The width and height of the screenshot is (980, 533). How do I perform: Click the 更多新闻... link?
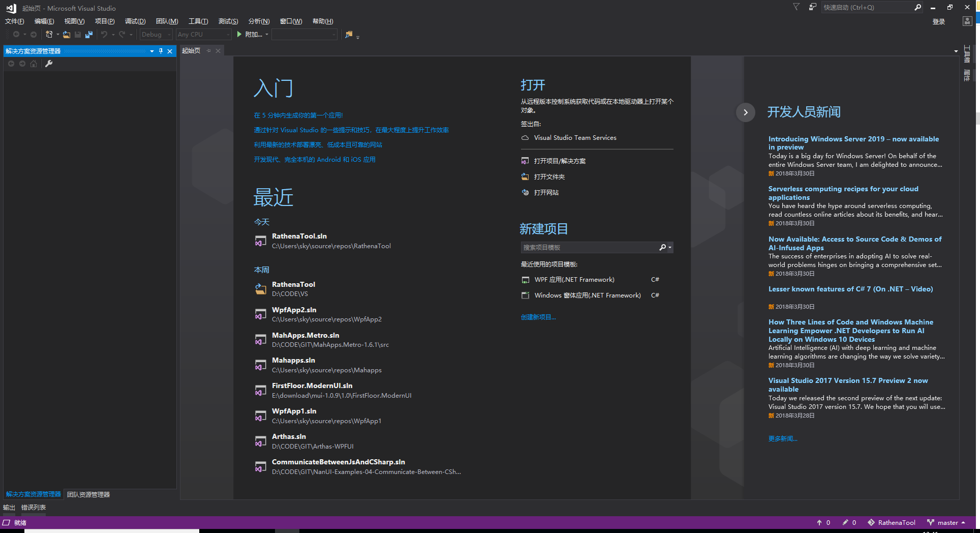click(783, 438)
